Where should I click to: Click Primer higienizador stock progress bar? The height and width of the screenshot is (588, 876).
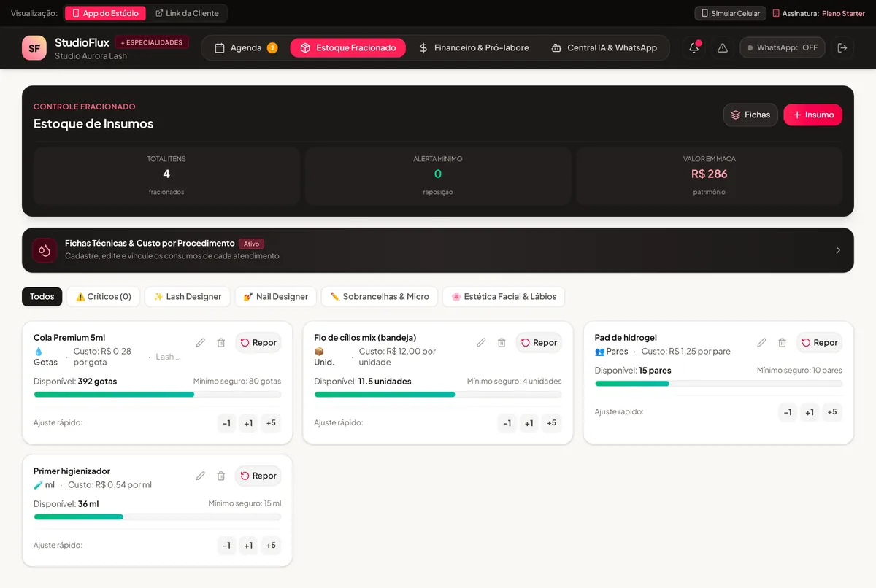pyautogui.click(x=157, y=517)
